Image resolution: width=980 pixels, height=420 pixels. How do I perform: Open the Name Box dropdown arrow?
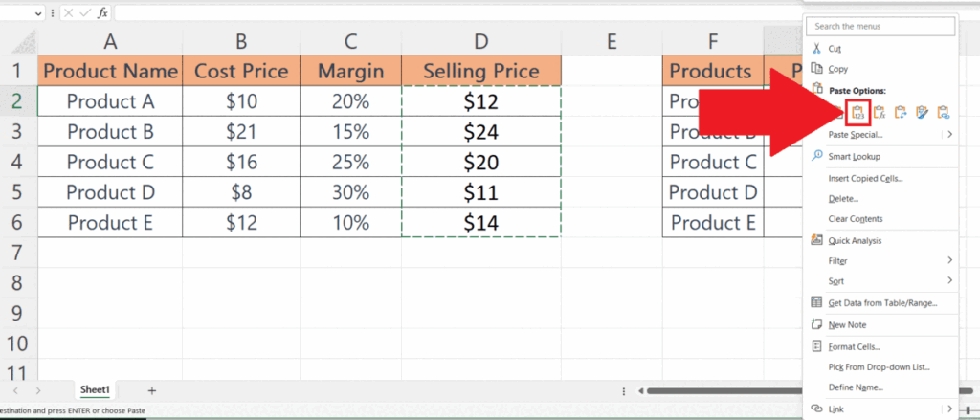tap(40, 13)
